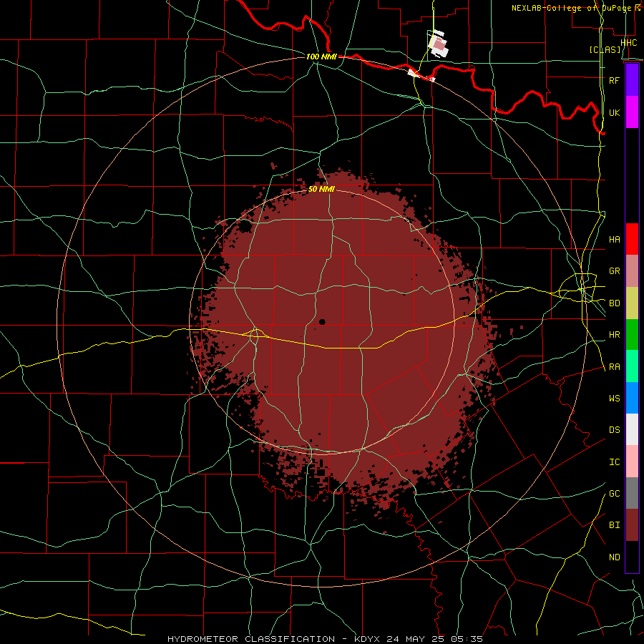644x644 pixels.
Task: Click the dark red BI legend swatch
Action: pyautogui.click(x=632, y=525)
